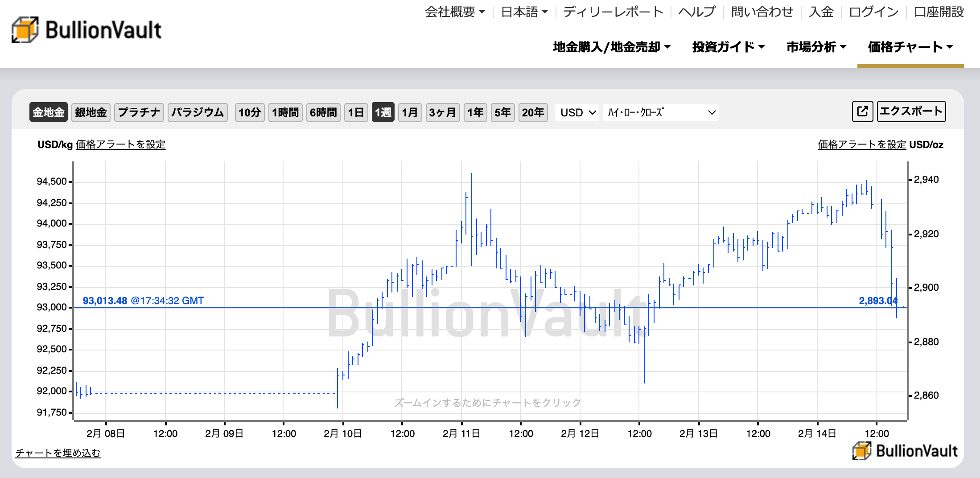Switch chart range to 10分
The width and height of the screenshot is (980, 478).
point(250,112)
